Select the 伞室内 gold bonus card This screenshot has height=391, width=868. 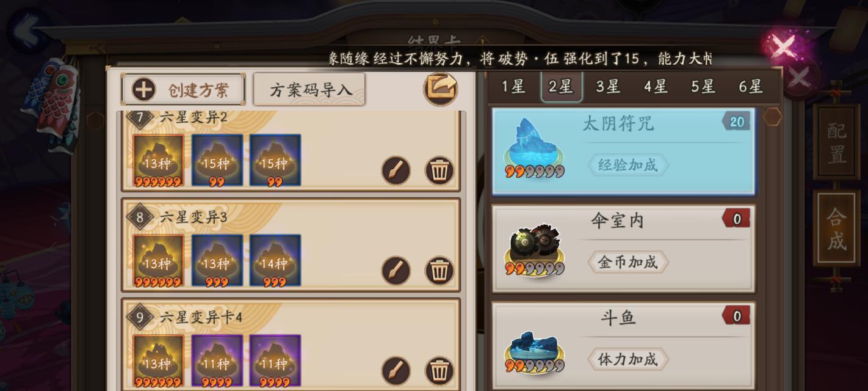point(624,249)
